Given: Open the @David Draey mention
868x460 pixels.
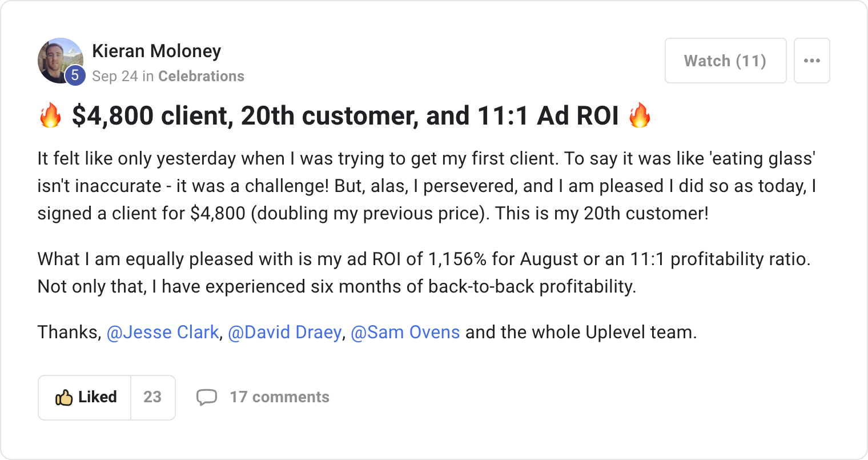Looking at the screenshot, I should pos(284,332).
